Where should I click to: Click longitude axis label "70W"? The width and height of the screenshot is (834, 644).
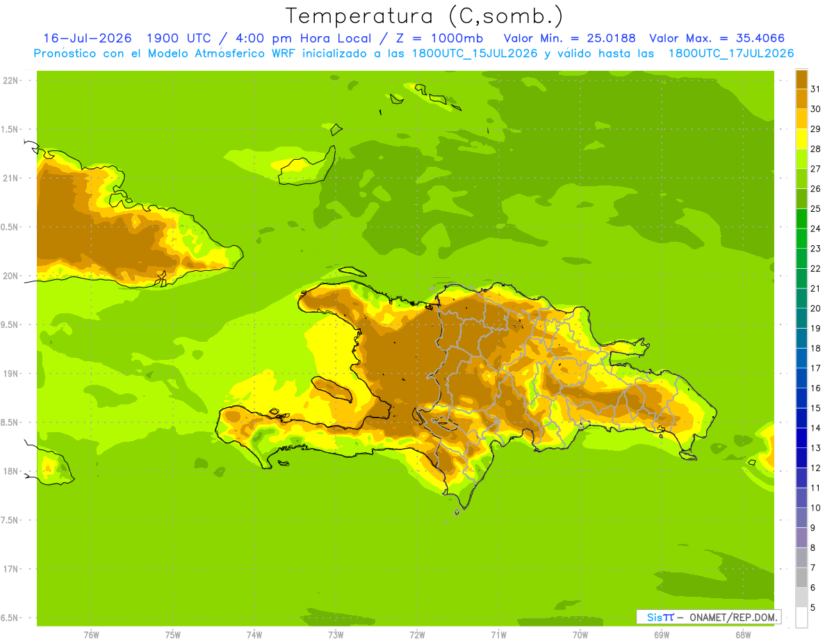(x=580, y=636)
